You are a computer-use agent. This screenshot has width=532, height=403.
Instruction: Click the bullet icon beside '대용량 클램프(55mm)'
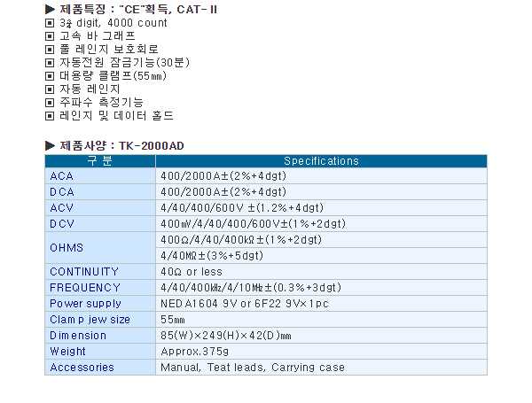[x=50, y=76]
